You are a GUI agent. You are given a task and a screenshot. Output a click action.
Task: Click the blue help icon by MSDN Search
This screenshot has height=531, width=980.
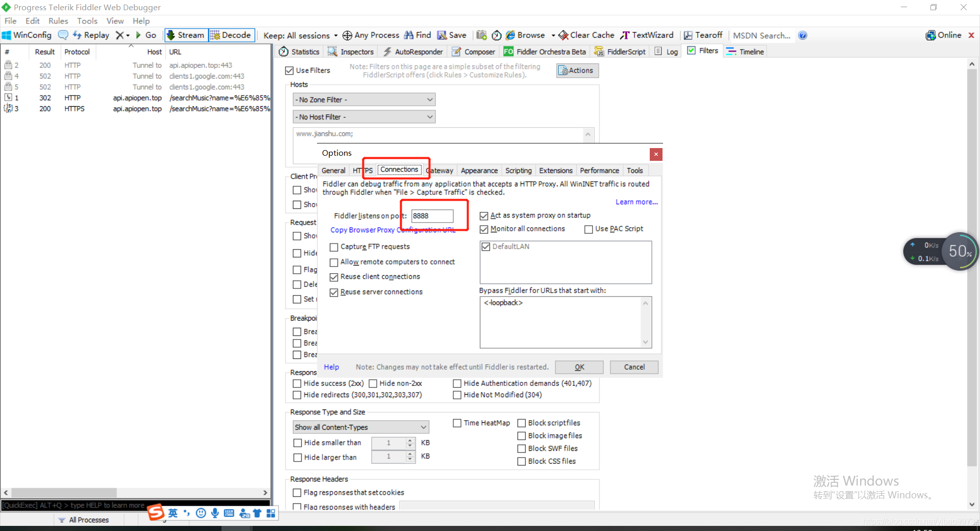802,35
